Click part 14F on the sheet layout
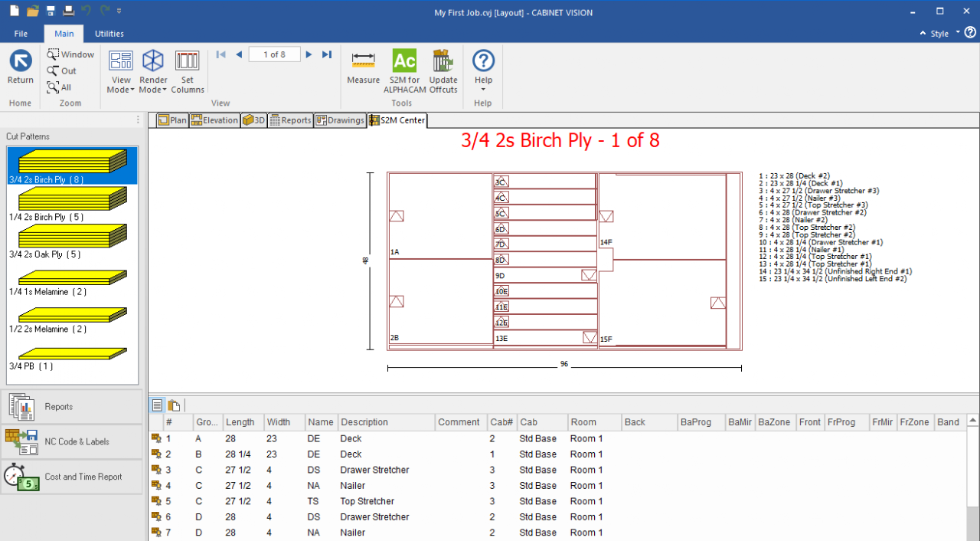The width and height of the screenshot is (980, 541). pyautogui.click(x=661, y=217)
